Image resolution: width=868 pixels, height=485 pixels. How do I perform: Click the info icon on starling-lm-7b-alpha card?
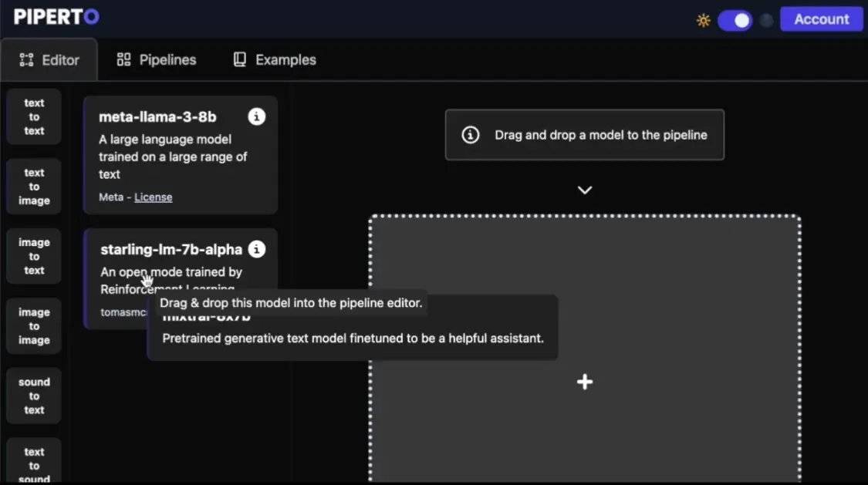257,249
